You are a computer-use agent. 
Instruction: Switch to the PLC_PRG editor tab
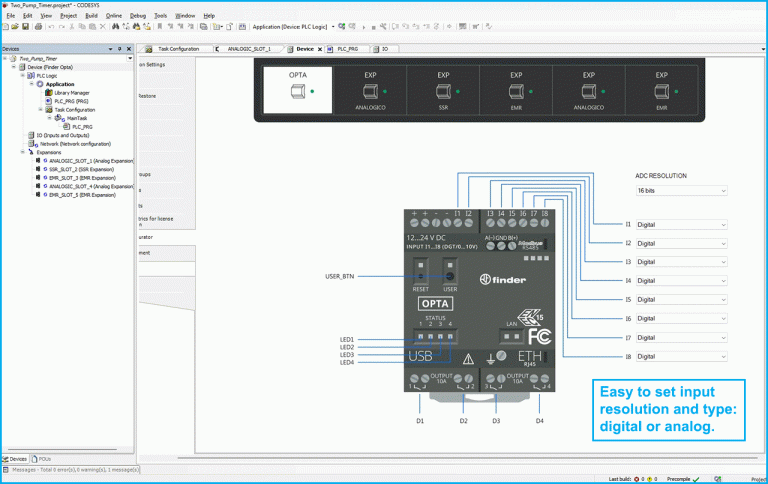347,49
